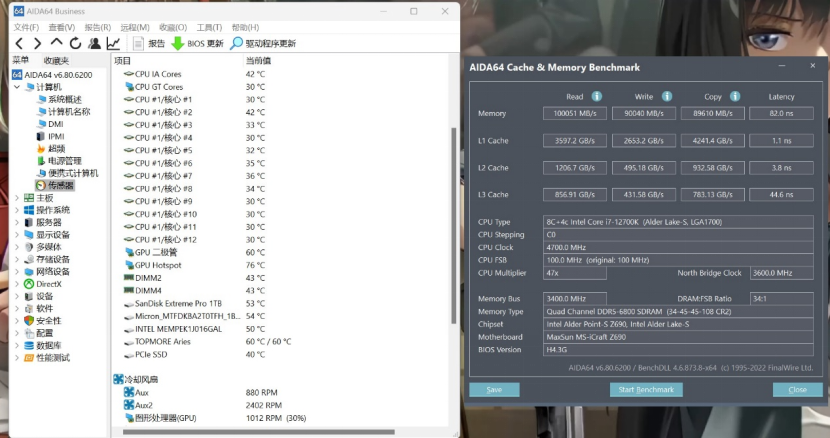
Task: Click the 报告 report toolbar button
Action: click(149, 43)
